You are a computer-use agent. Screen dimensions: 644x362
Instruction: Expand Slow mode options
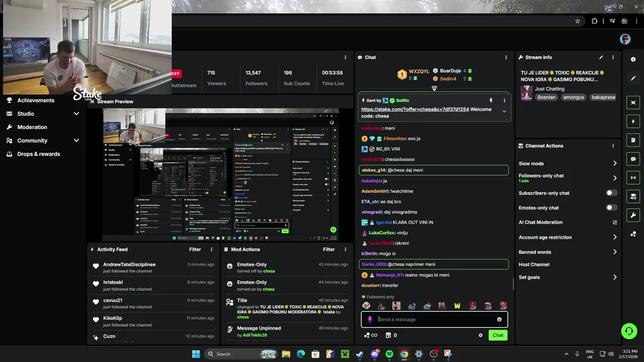tap(615, 163)
